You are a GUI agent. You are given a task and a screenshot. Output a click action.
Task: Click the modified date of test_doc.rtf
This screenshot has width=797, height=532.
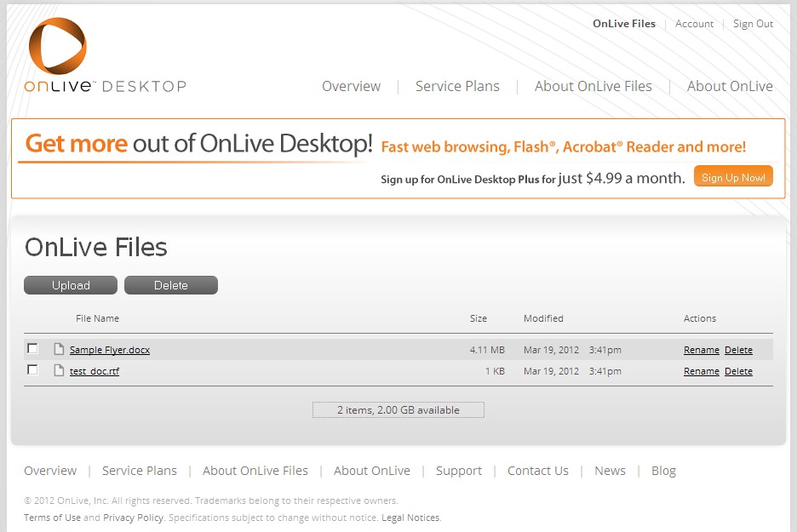(x=572, y=371)
